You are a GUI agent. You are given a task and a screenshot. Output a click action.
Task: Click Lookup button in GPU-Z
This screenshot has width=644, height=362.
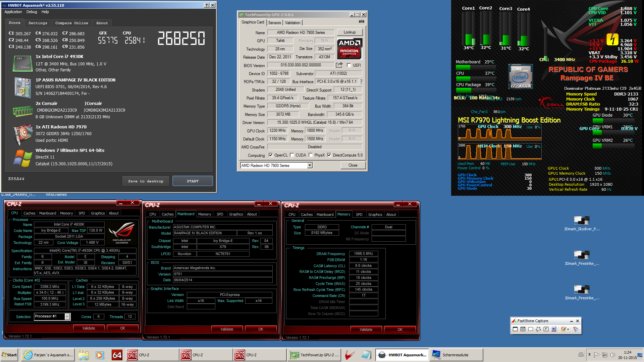tap(350, 32)
